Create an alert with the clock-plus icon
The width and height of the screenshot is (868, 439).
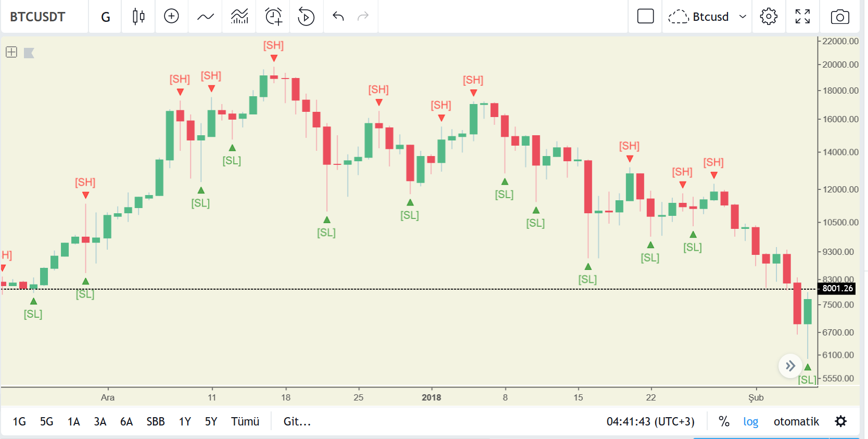273,17
